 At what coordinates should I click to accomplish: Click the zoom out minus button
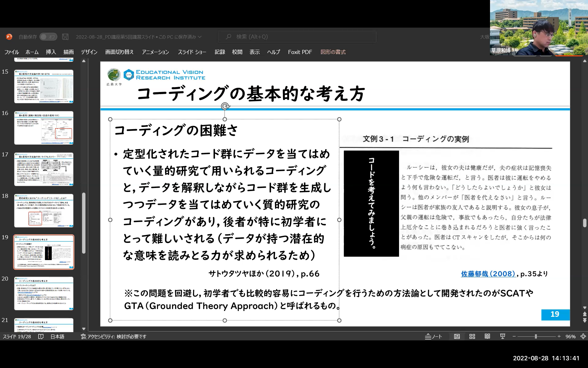514,336
